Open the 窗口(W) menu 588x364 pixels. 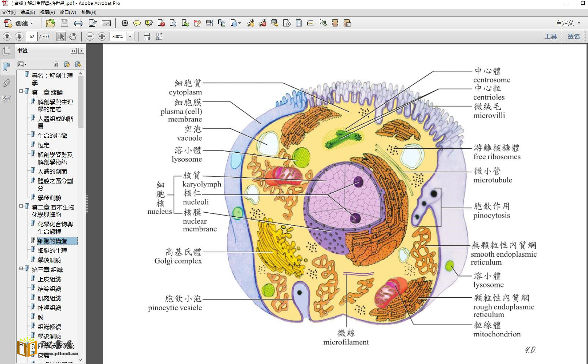68,12
